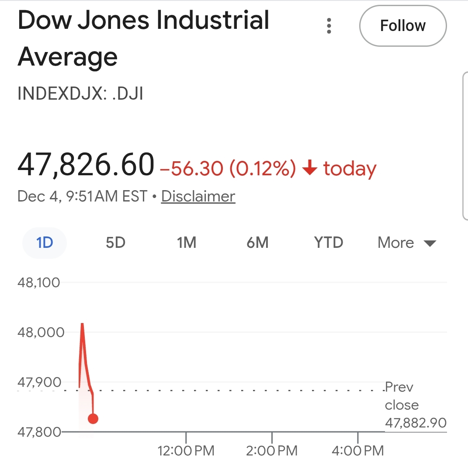
Task: Click the 12:00 PM time axis marker
Action: pos(186,450)
